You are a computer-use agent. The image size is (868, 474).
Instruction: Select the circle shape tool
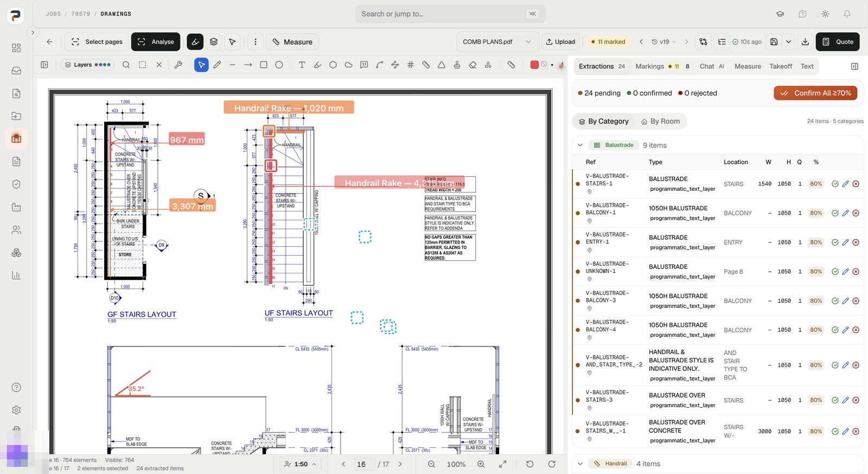[279, 65]
